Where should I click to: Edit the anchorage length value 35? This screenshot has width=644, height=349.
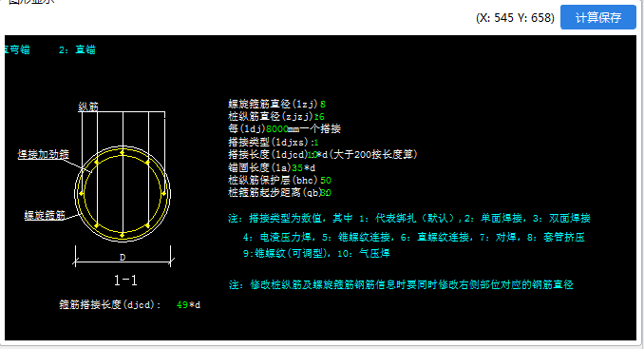297,167
